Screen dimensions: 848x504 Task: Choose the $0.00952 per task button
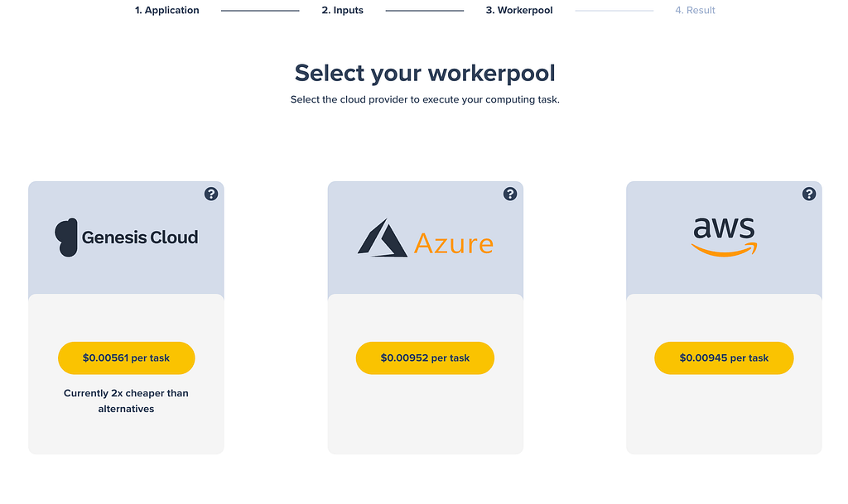coord(425,358)
